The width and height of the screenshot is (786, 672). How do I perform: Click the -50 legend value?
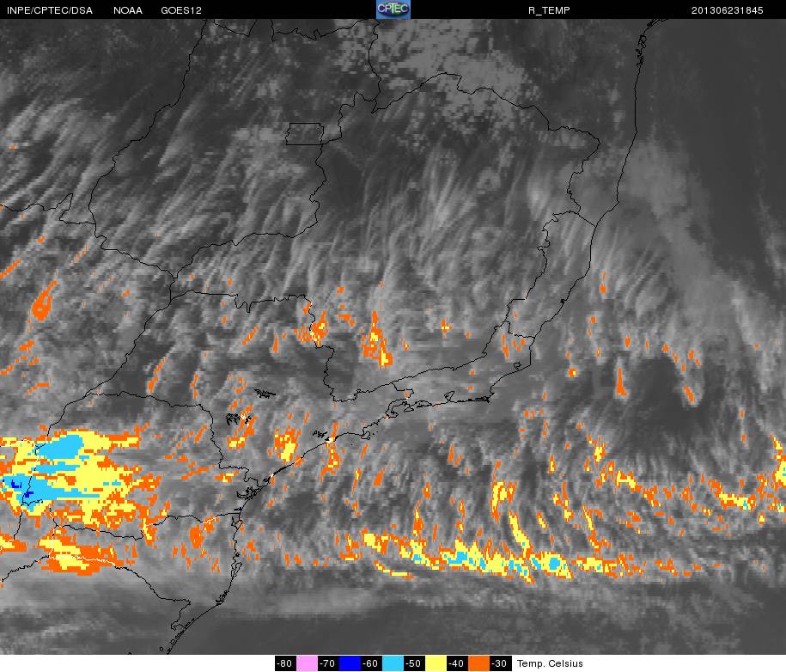(x=414, y=663)
